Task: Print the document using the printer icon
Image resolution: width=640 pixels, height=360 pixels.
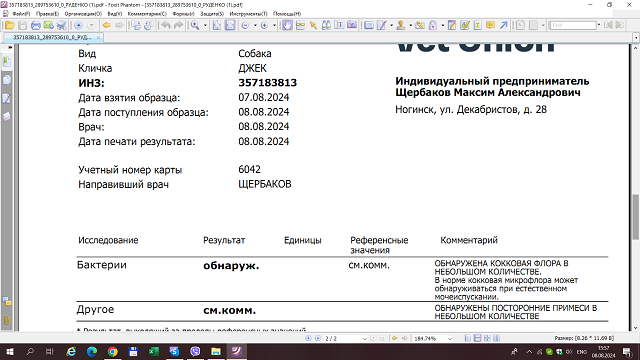Action: pos(36,25)
